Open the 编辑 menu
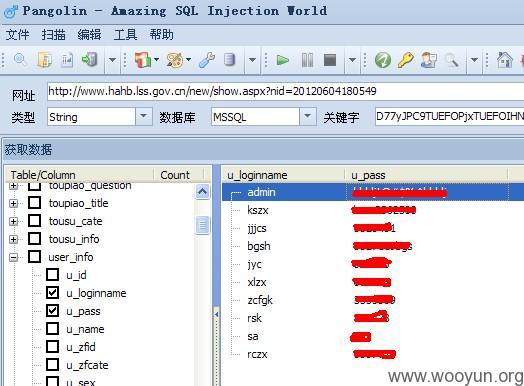This screenshot has width=524, height=386. (x=89, y=35)
